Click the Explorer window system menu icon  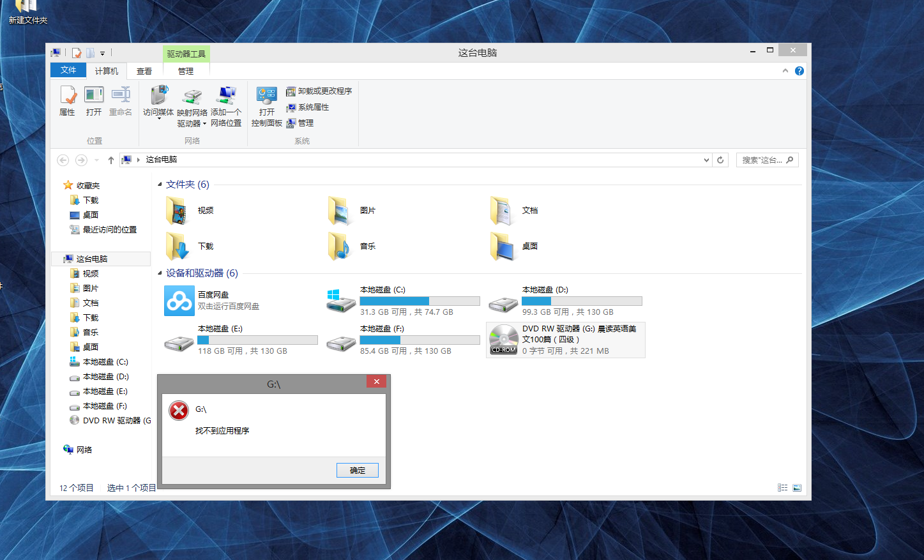(56, 53)
